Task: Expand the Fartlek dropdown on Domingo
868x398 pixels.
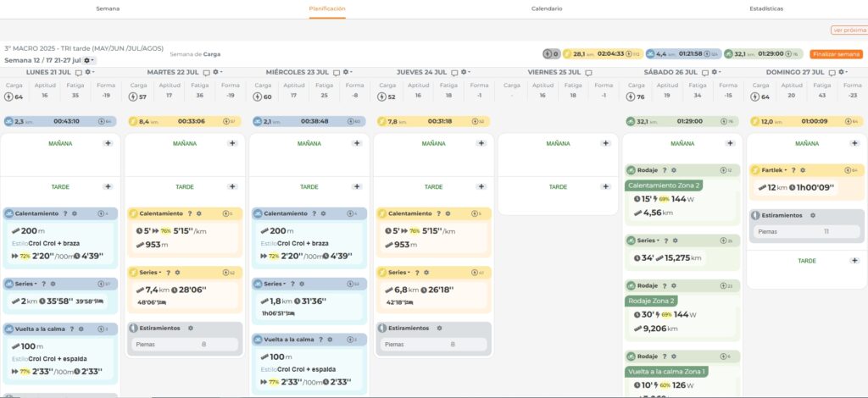Action: pos(785,170)
